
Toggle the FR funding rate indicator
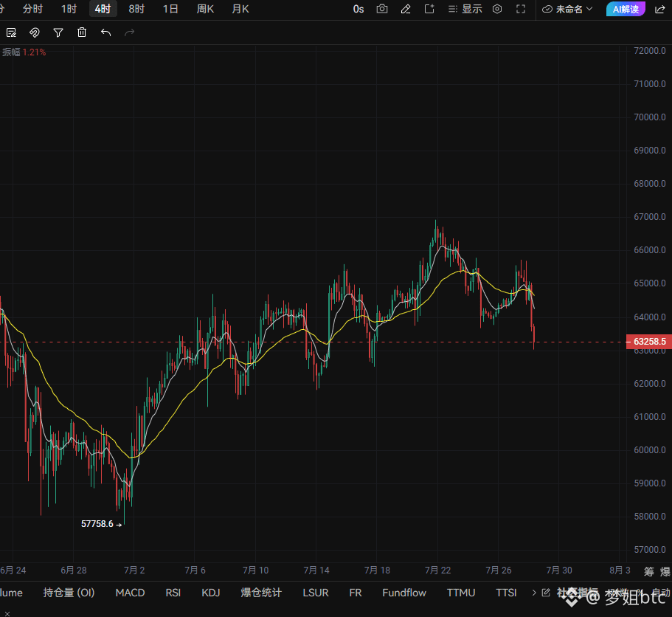tap(356, 593)
